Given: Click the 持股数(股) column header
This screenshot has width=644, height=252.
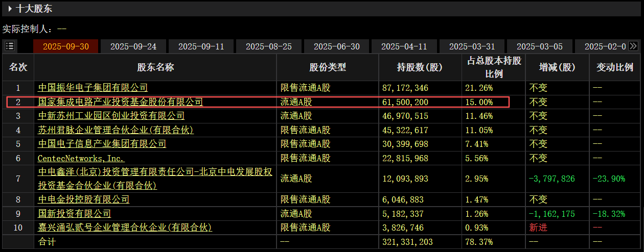Looking at the screenshot, I should point(420,67).
